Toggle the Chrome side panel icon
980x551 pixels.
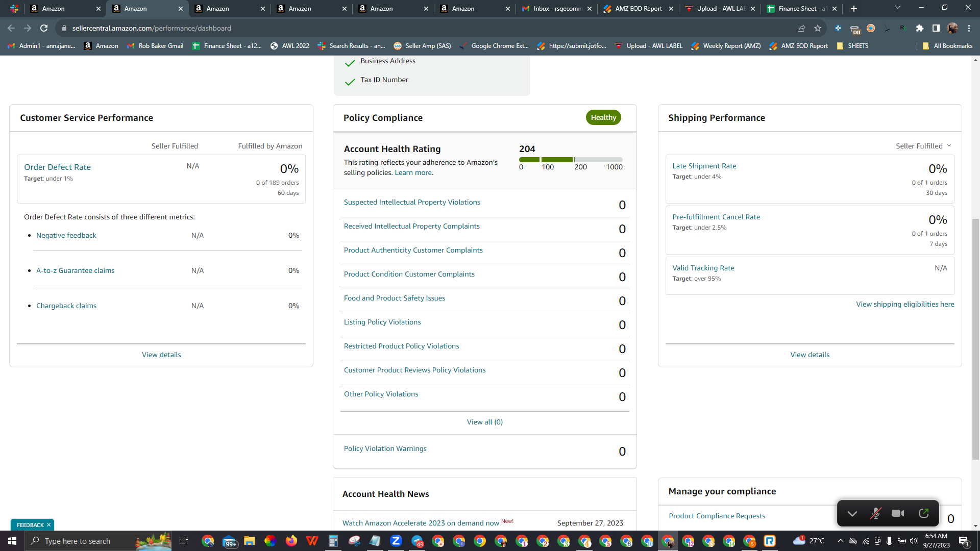(936, 28)
